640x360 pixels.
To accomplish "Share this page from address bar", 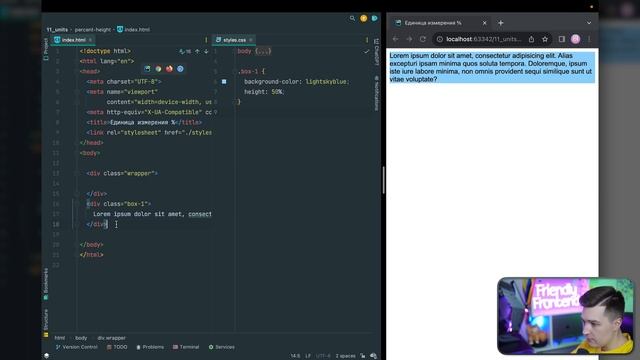I will 531,39.
